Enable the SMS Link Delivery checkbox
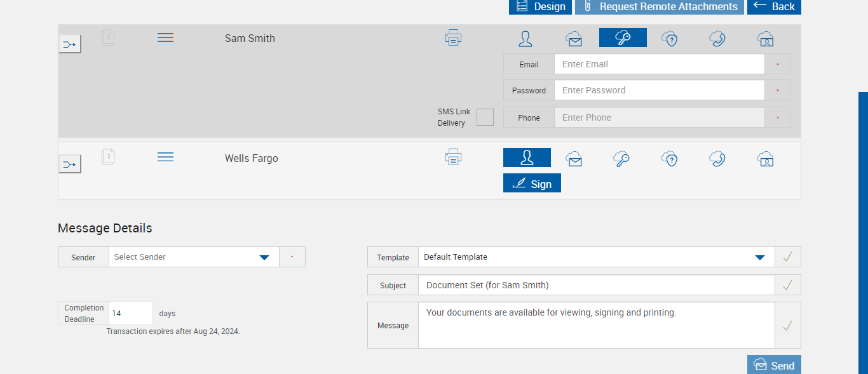This screenshot has width=868, height=374. click(485, 117)
